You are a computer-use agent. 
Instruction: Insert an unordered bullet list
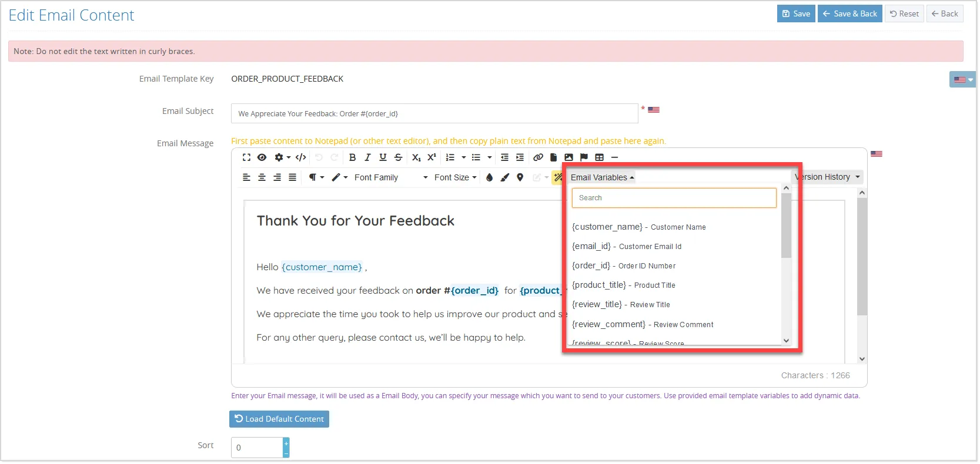click(476, 157)
